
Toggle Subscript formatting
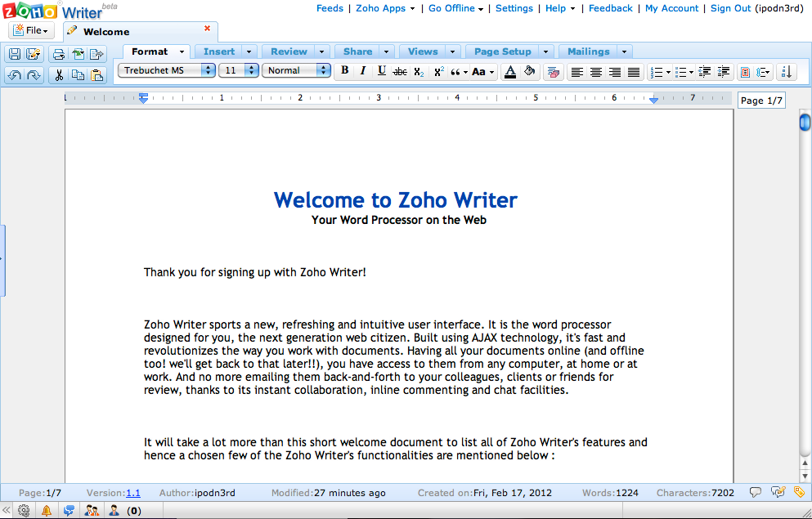419,72
